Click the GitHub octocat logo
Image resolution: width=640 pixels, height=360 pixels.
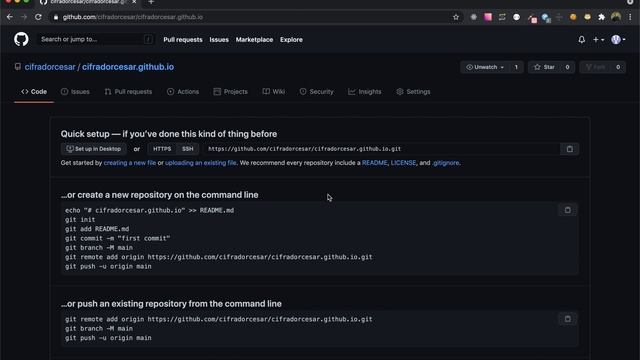click(x=21, y=40)
